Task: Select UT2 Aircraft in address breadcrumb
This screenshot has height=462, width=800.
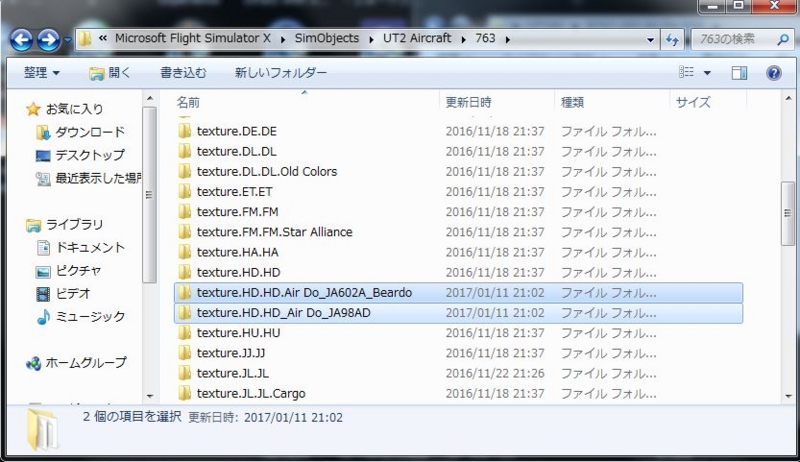Action: [x=417, y=38]
